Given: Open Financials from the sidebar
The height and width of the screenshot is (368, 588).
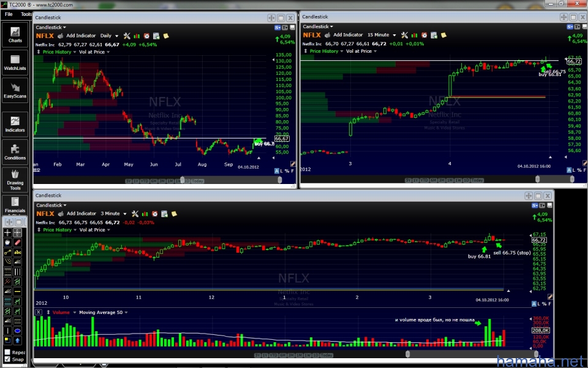Looking at the screenshot, I should [x=15, y=205].
